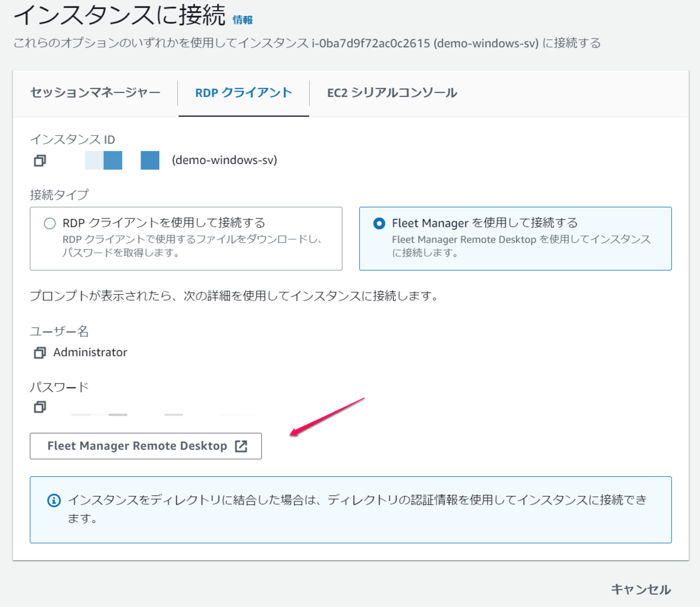Click the プロンプトが表示されたら instruction text
Screen dimensions: 700x607
point(234,296)
